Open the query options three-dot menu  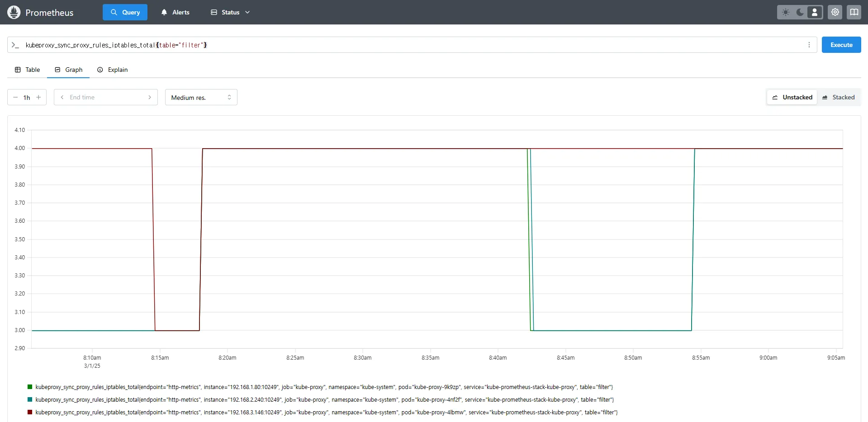(x=809, y=45)
